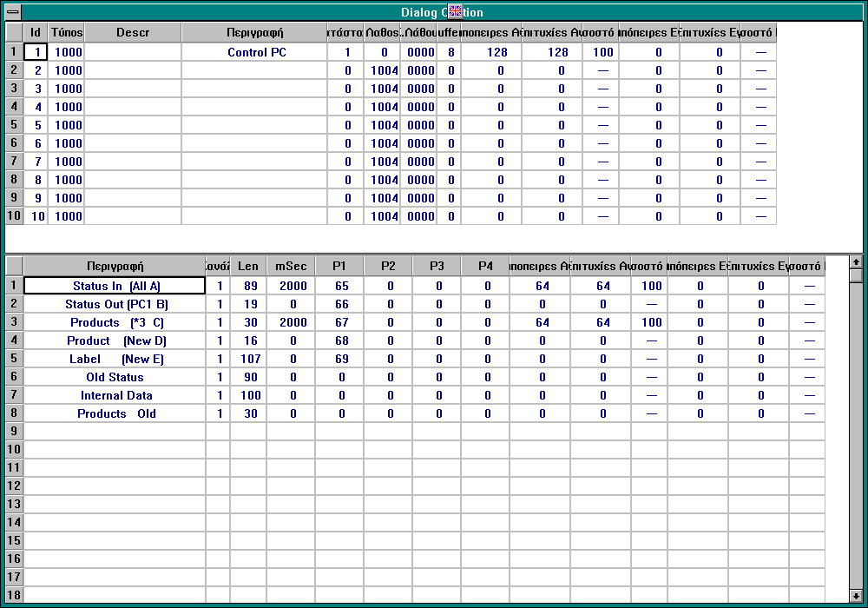
Task: Open the window control menu box
Action: 13,11
